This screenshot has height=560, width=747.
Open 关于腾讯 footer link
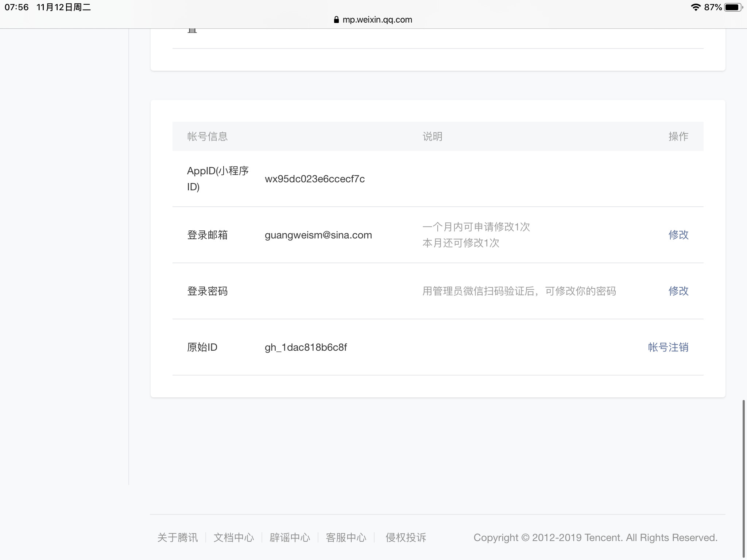pyautogui.click(x=177, y=537)
